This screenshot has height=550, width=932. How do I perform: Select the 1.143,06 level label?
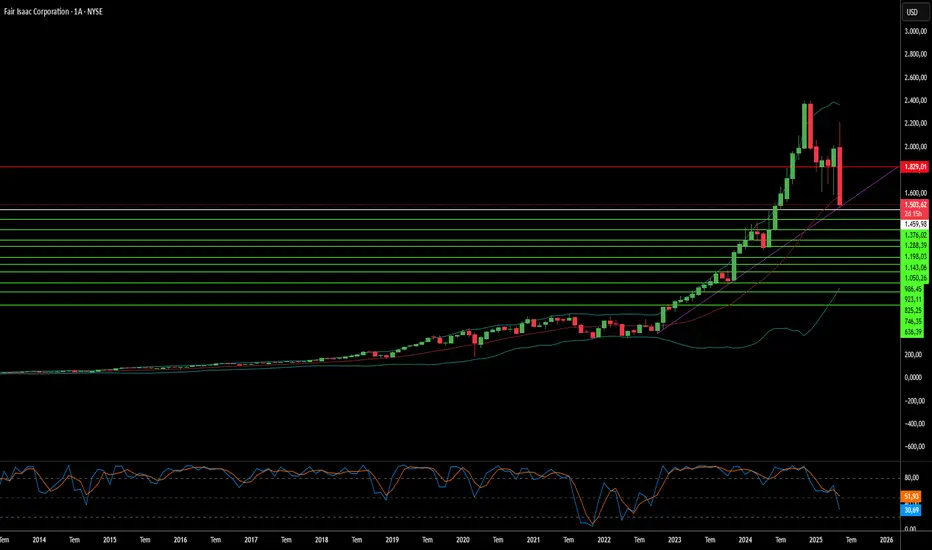(915, 268)
